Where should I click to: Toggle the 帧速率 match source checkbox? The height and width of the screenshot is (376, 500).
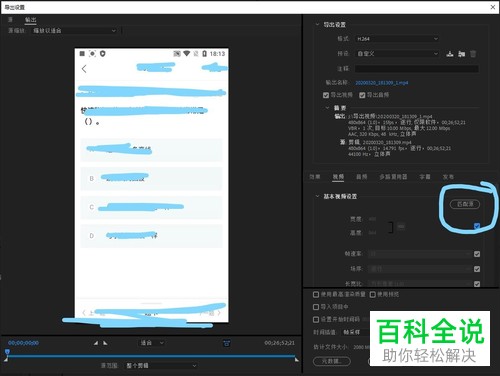(477, 254)
